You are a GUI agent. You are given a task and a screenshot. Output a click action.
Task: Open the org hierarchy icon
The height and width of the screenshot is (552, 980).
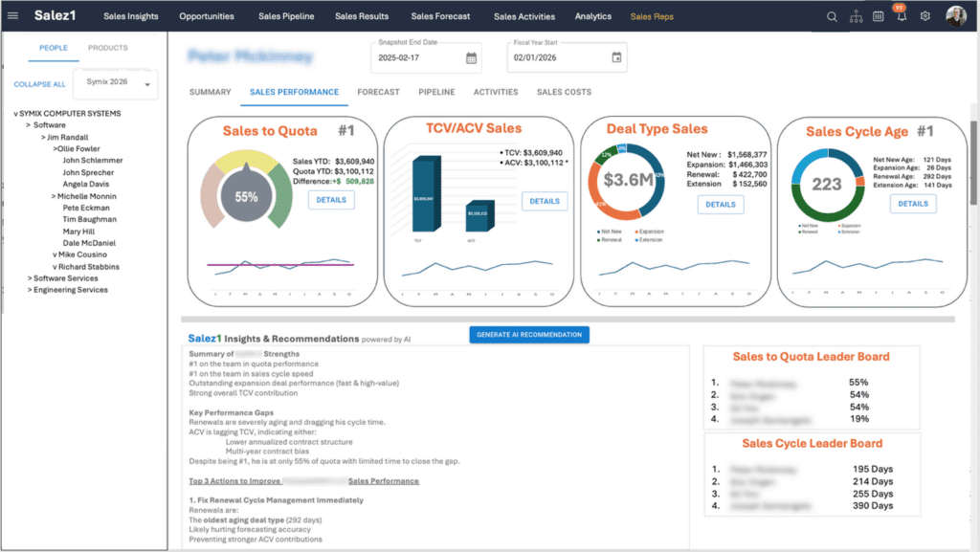(x=856, y=16)
